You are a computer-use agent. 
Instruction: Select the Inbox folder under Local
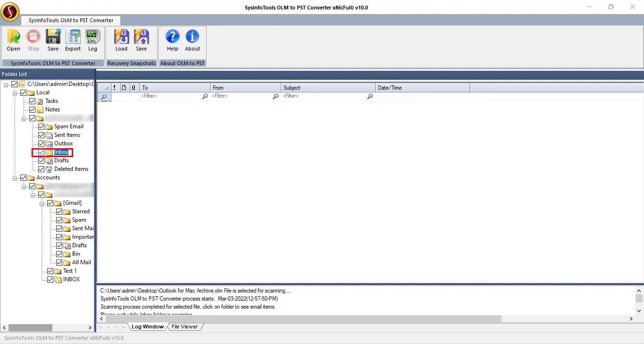(x=61, y=152)
